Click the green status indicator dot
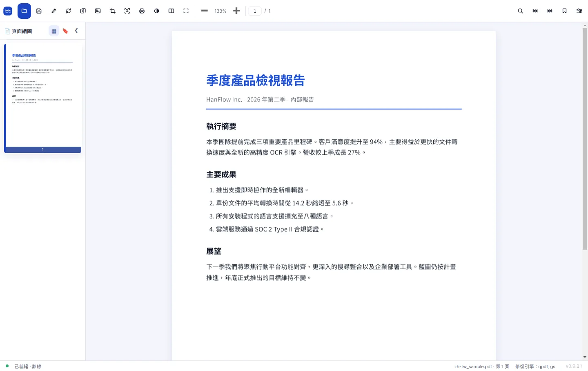588x371 pixels. point(7,366)
